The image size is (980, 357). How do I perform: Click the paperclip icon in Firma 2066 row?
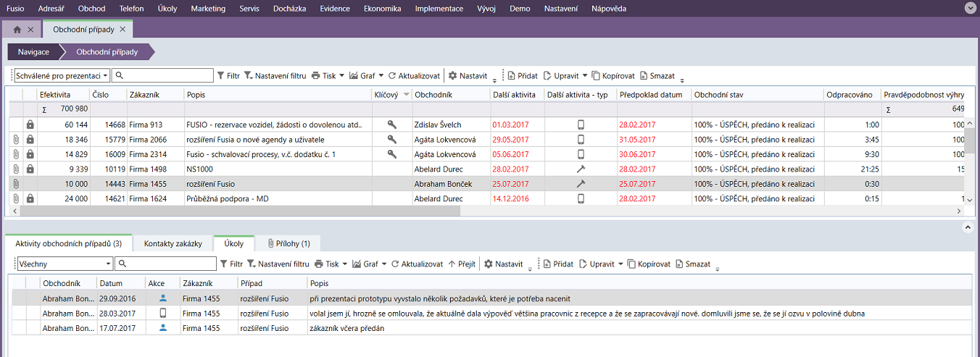point(14,140)
